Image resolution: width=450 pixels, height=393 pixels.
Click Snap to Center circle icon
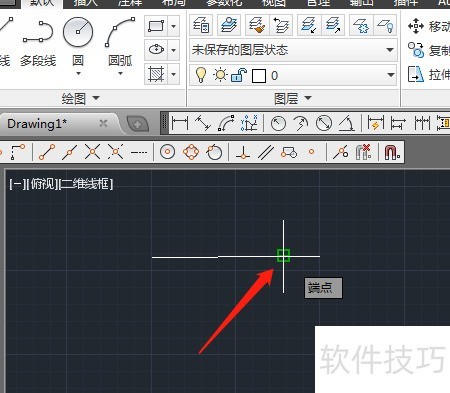click(167, 152)
